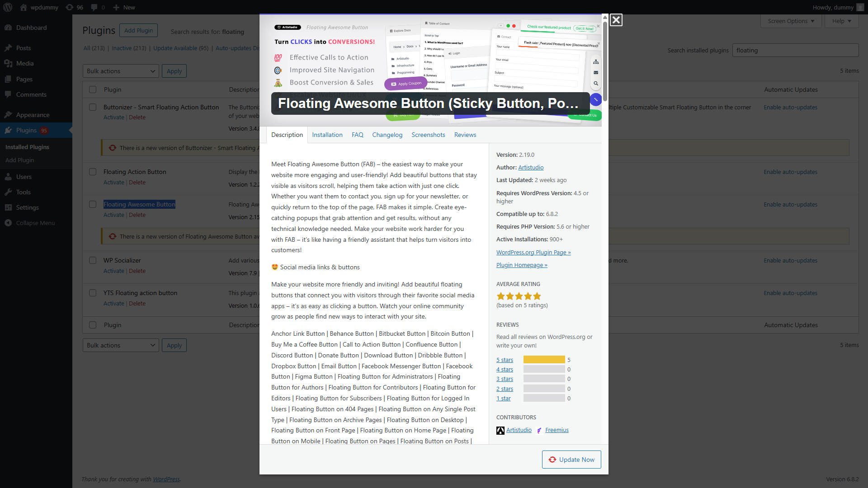
Task: Expand the Help panel
Action: 842,21
